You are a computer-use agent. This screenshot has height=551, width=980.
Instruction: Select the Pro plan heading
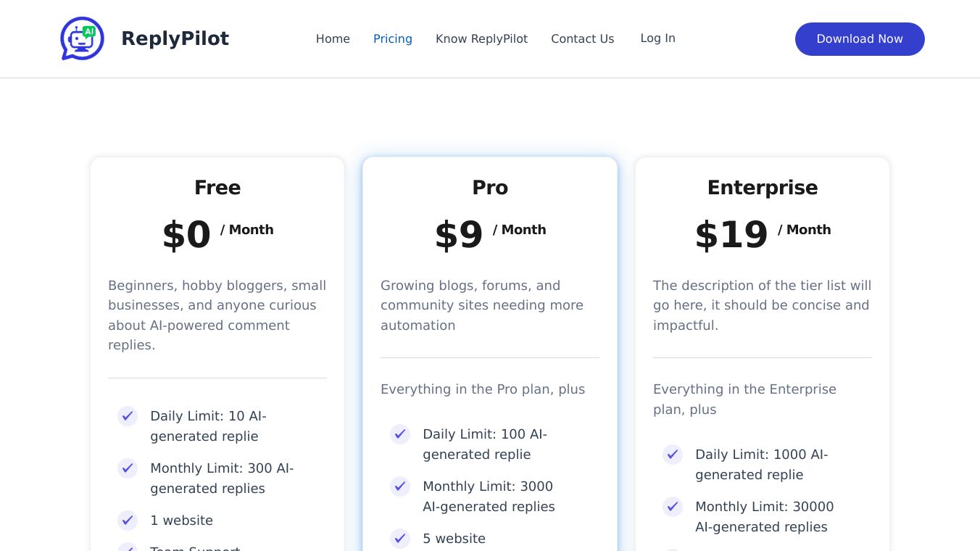point(490,188)
